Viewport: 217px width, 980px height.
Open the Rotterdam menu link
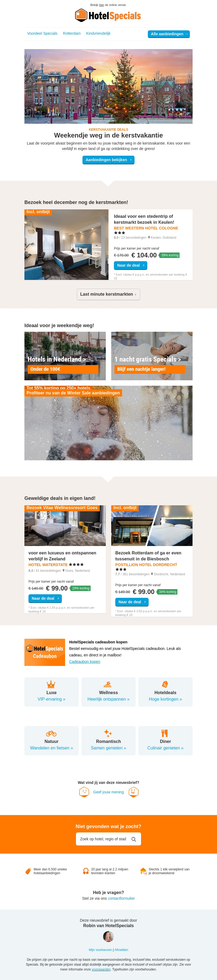72,33
